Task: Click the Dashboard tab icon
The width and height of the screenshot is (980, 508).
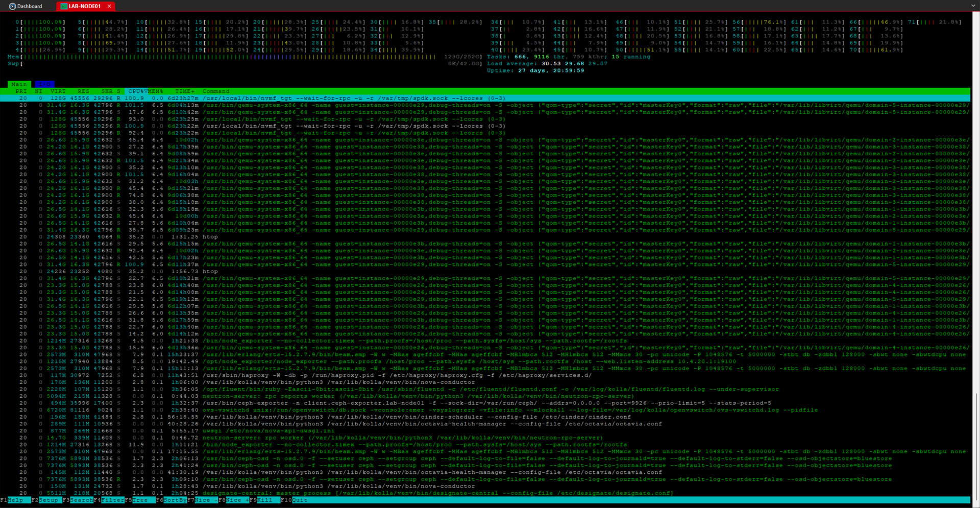Action: pos(12,6)
